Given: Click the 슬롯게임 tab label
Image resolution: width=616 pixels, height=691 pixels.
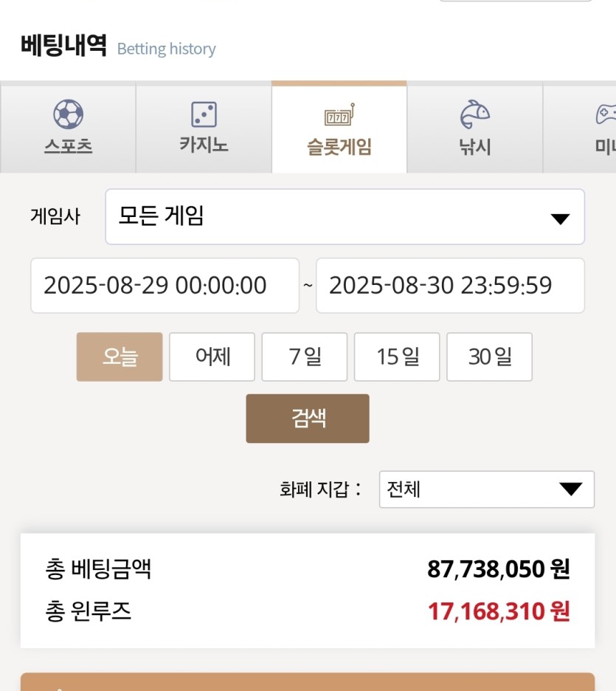Looking at the screenshot, I should click(339, 146).
